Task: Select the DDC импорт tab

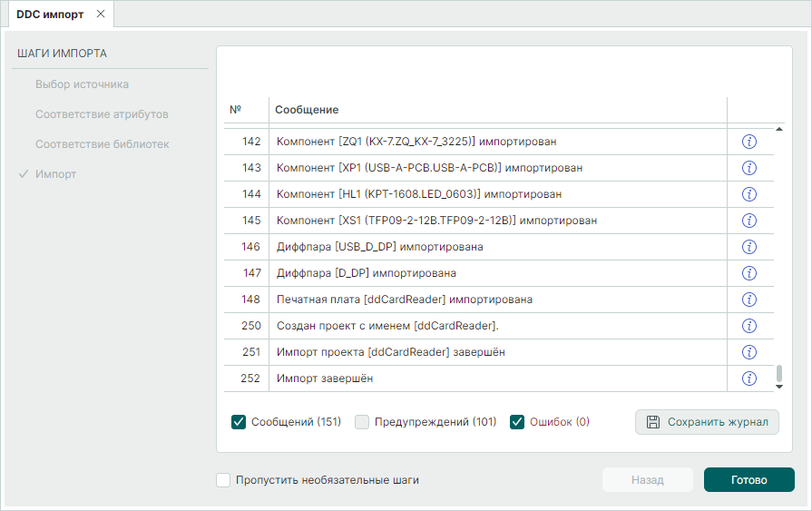Action: [x=52, y=15]
